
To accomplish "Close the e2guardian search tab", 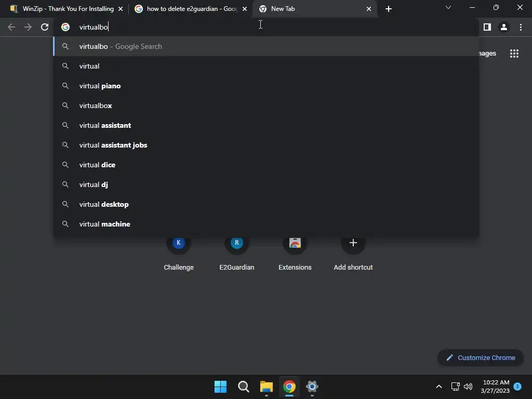I will [245, 9].
